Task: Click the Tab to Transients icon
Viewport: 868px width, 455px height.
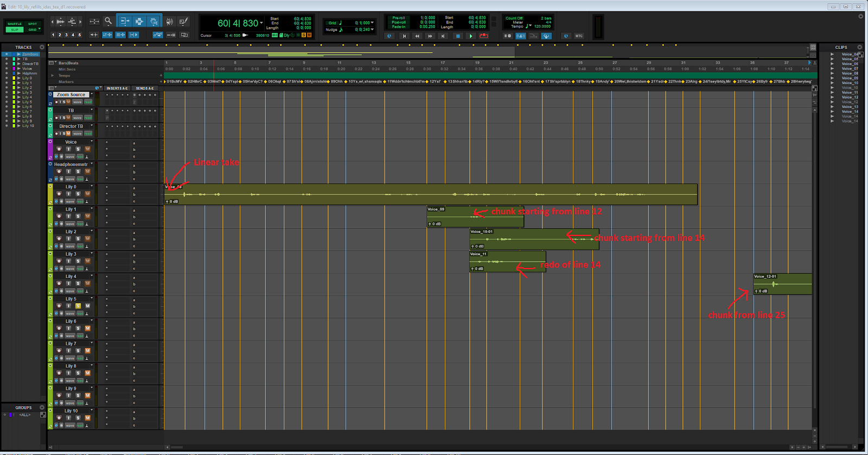Action: [94, 35]
